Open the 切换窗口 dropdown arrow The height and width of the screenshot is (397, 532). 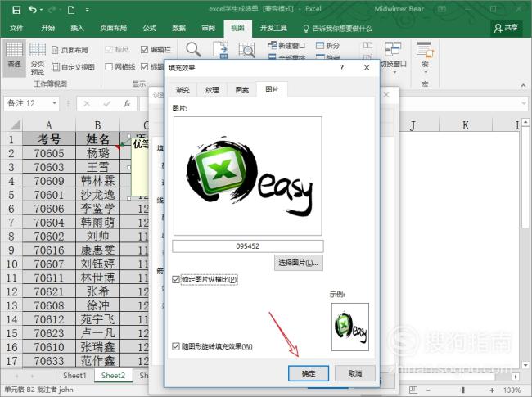click(394, 73)
